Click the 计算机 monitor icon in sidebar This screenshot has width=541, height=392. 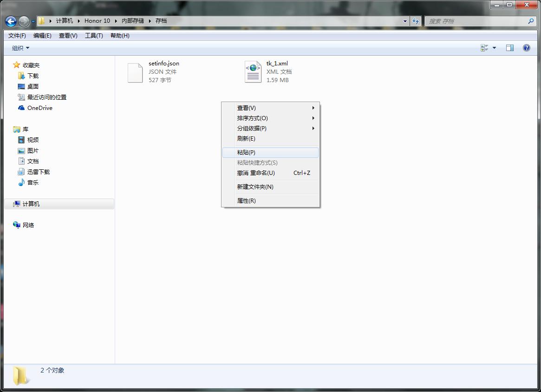(x=16, y=204)
